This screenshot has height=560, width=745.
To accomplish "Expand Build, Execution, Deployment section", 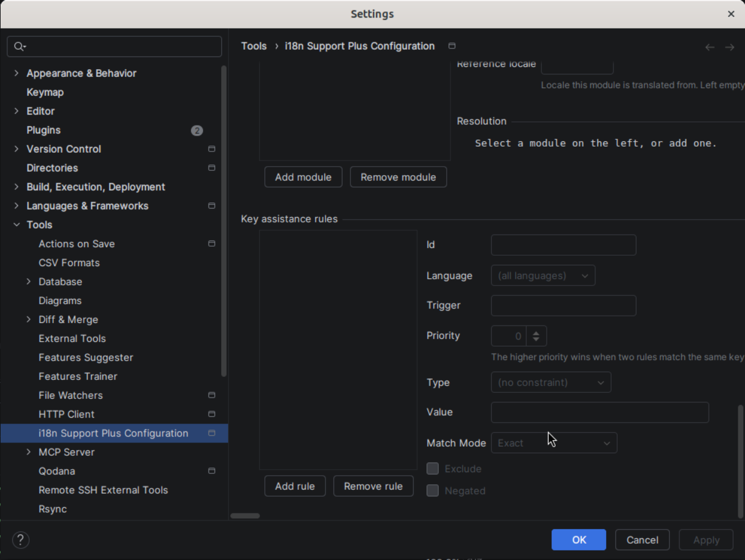I will pos(16,187).
